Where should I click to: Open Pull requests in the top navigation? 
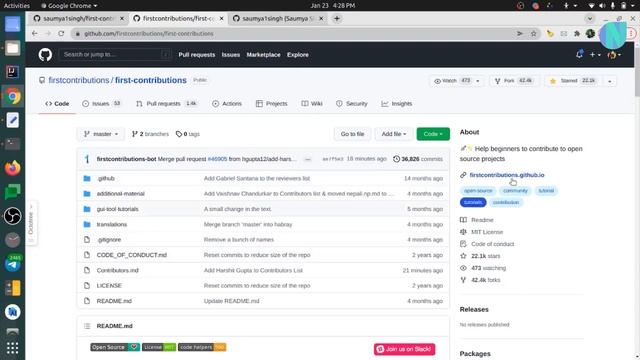(196, 55)
